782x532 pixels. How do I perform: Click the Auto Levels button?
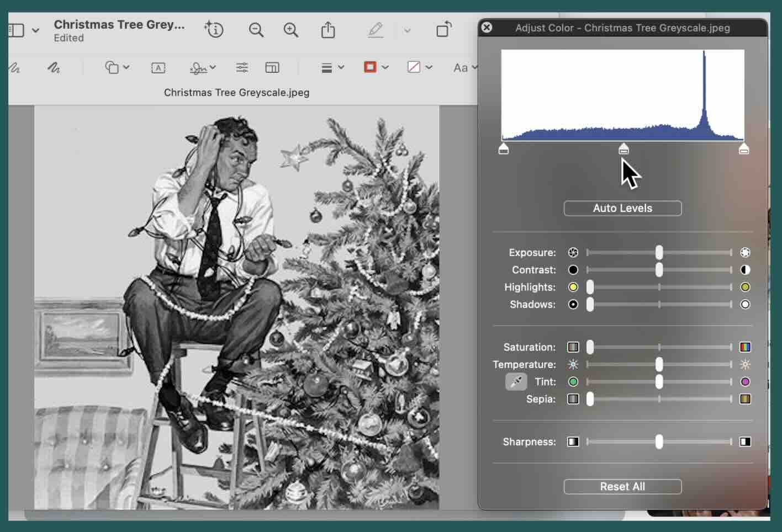tap(622, 208)
